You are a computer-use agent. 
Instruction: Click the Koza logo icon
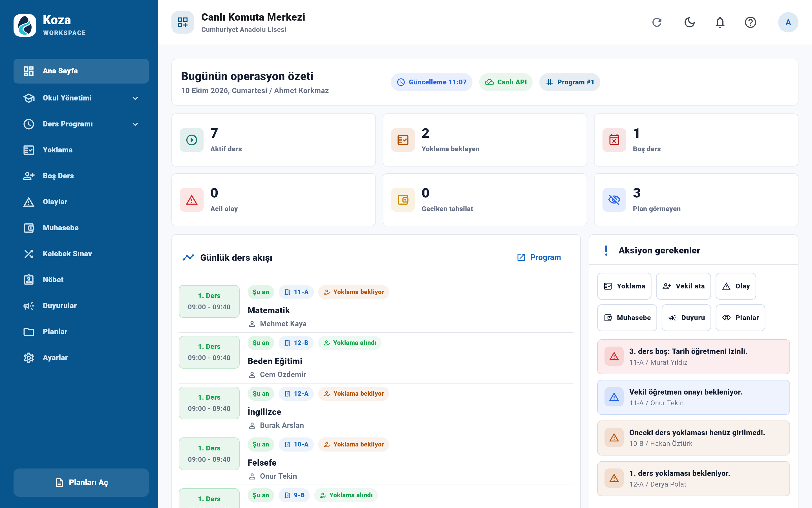tap(25, 25)
